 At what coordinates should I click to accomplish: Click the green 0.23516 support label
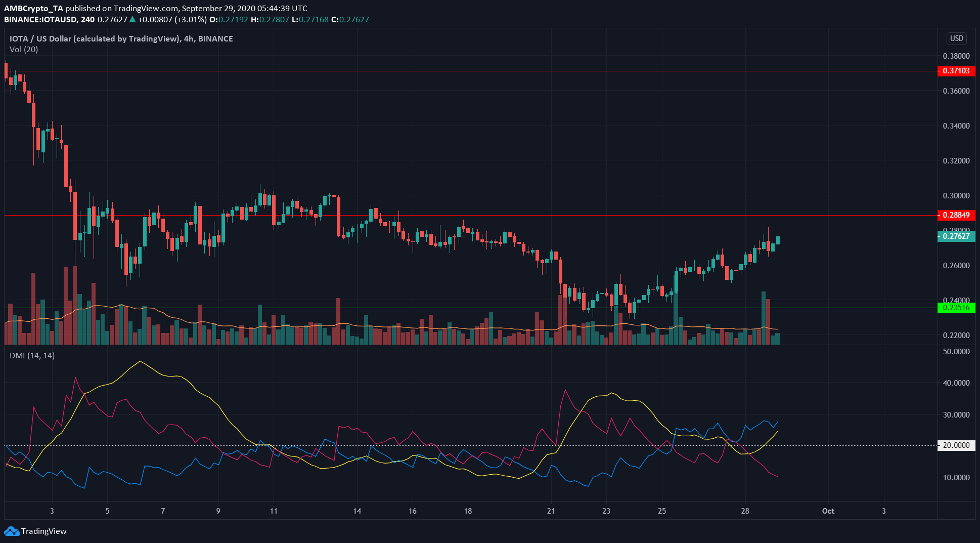point(956,308)
